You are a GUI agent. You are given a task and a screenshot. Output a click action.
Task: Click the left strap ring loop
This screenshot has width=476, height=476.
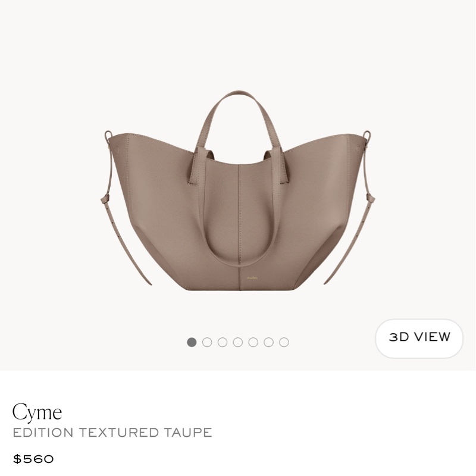pos(108,135)
